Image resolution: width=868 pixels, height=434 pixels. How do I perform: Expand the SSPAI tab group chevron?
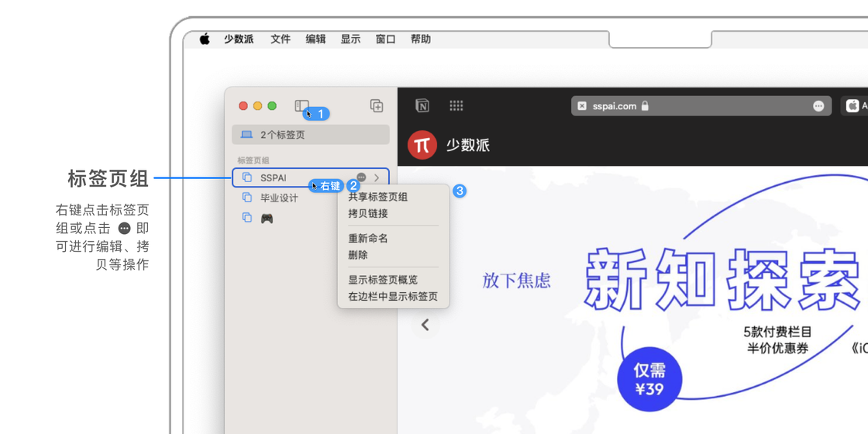point(377,177)
